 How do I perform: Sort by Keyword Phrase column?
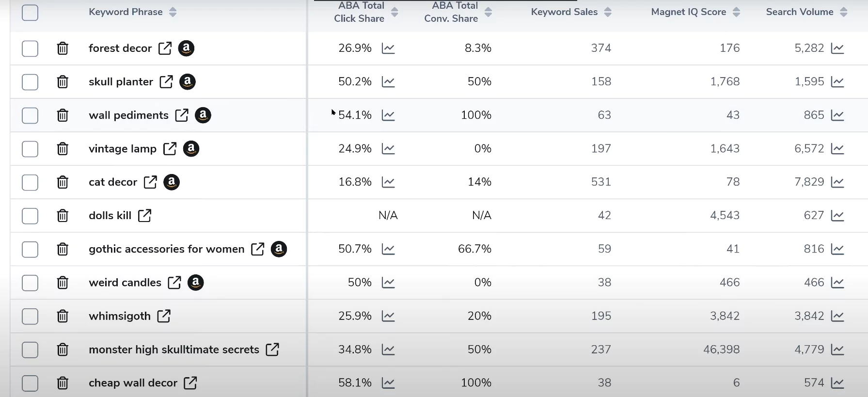click(x=173, y=12)
